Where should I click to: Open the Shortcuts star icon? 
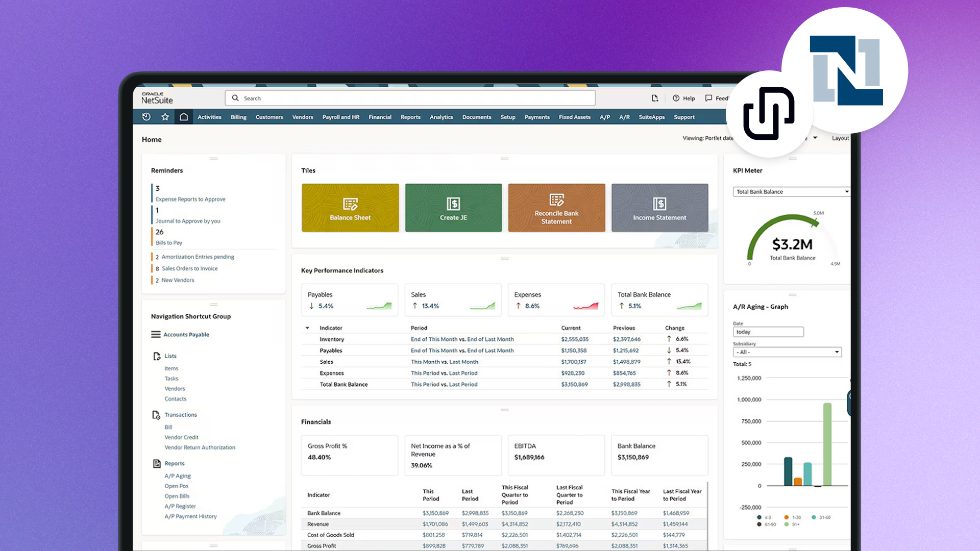coord(165,117)
